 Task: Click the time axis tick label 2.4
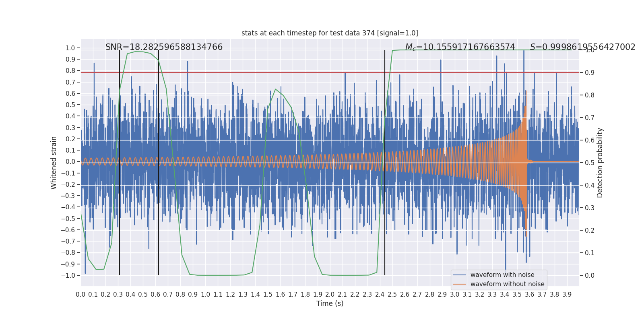tap(380, 295)
